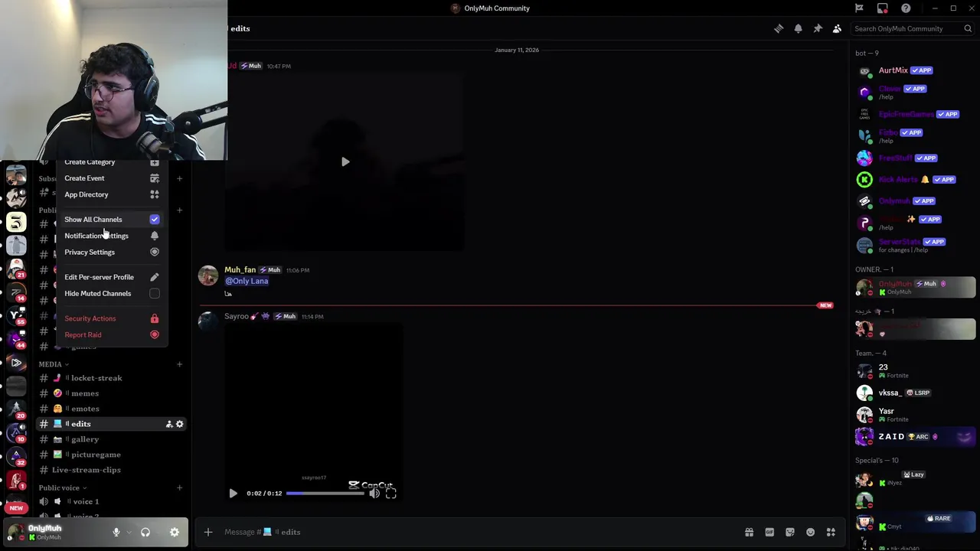The image size is (980, 551).
Task: Create invite for edits channel
Action: (168, 424)
